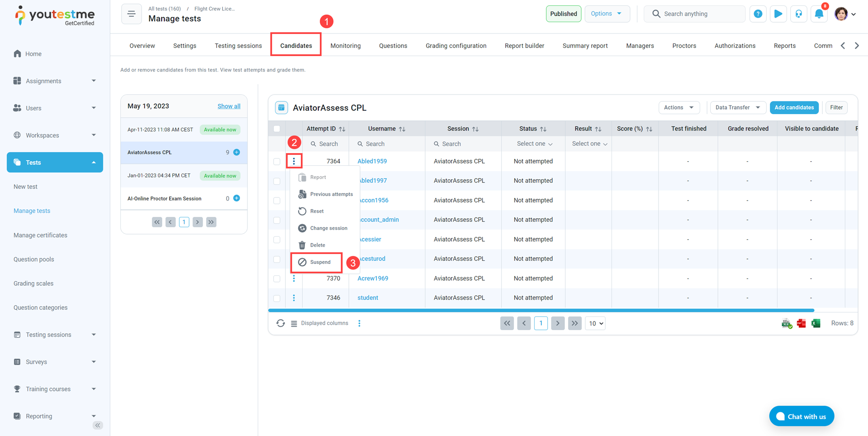The image size is (868, 436).
Task: Click the Add candidates button
Action: (794, 107)
